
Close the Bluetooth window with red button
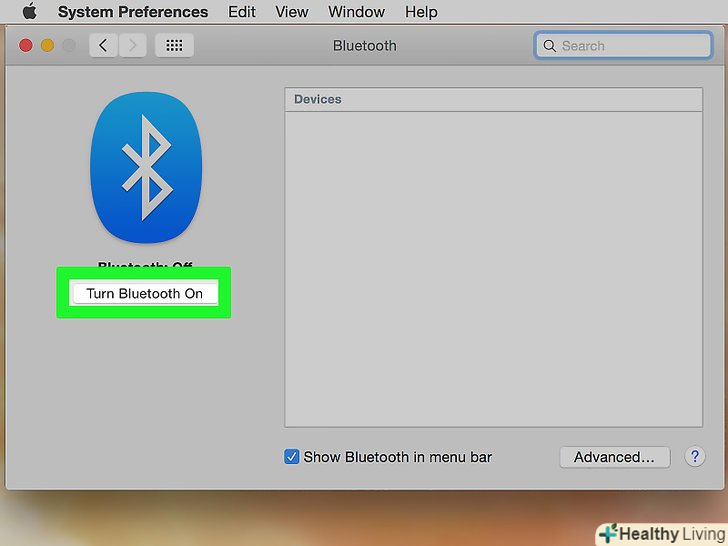[x=26, y=46]
